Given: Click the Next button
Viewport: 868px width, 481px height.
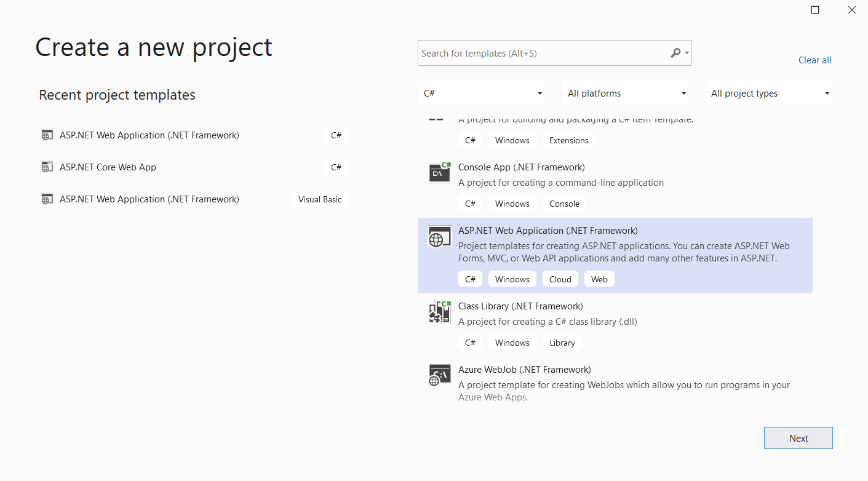Looking at the screenshot, I should coord(798,438).
